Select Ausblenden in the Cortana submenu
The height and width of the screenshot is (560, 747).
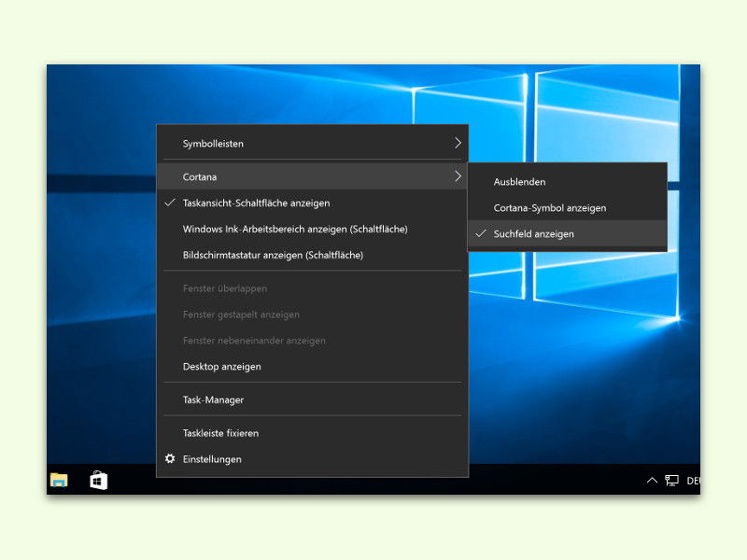point(568,182)
